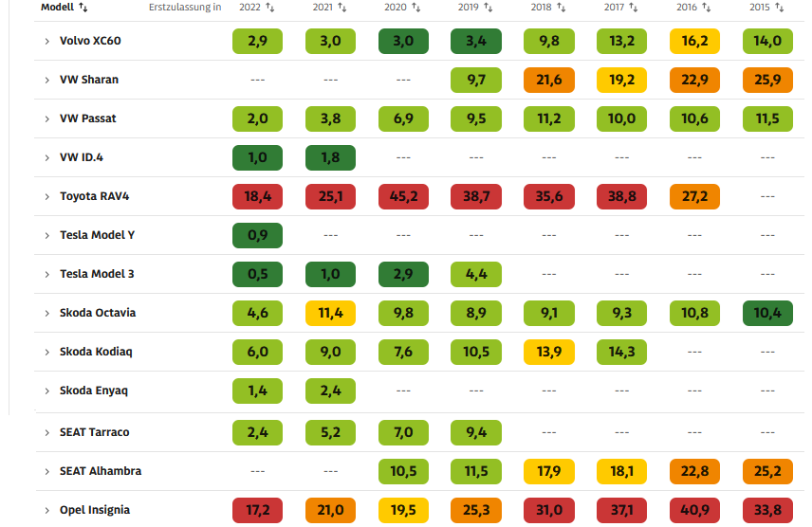Select the VW ID.4 model label
The width and height of the screenshot is (812, 527).
[x=83, y=157]
